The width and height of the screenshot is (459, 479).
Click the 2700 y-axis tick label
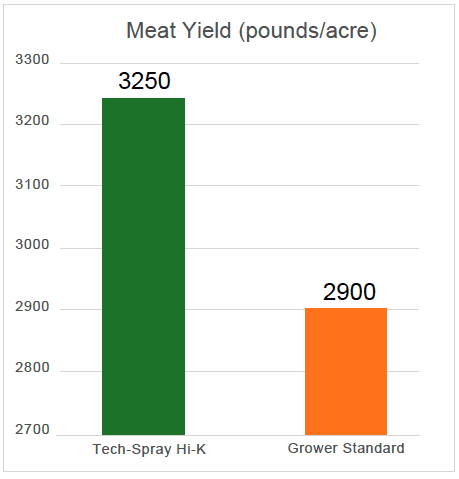[x=32, y=430]
